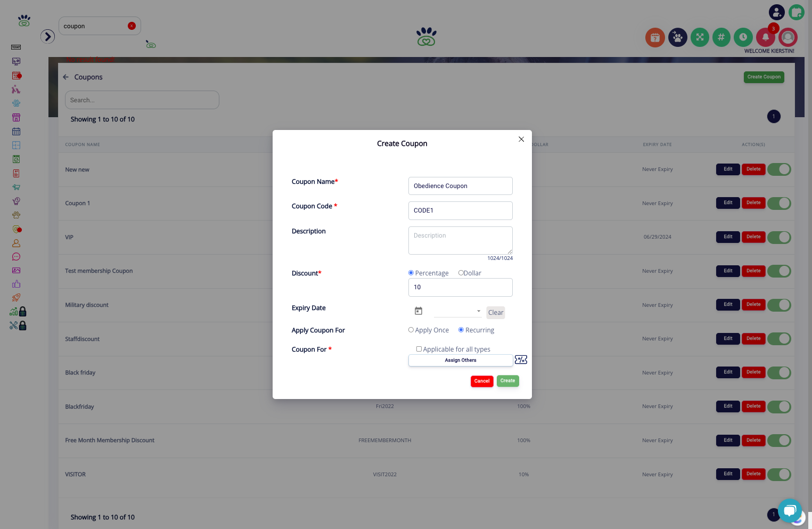Go back using arrow beside Coupons
This screenshot has width=812, height=529.
tap(66, 77)
